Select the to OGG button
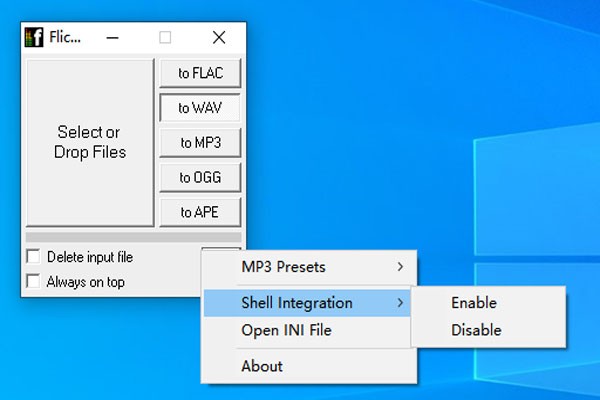 200,177
